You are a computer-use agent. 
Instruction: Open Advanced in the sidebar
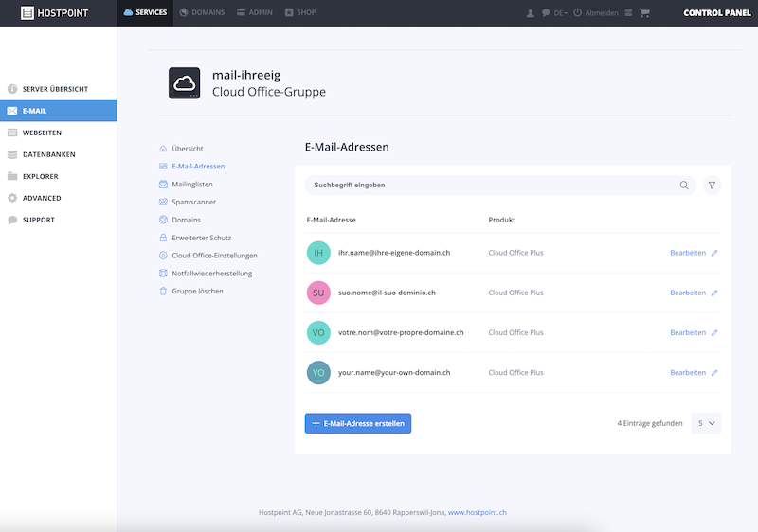tap(58, 198)
